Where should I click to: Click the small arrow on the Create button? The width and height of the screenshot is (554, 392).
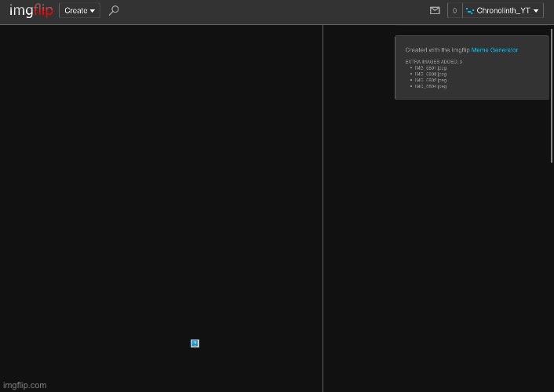pyautogui.click(x=92, y=11)
